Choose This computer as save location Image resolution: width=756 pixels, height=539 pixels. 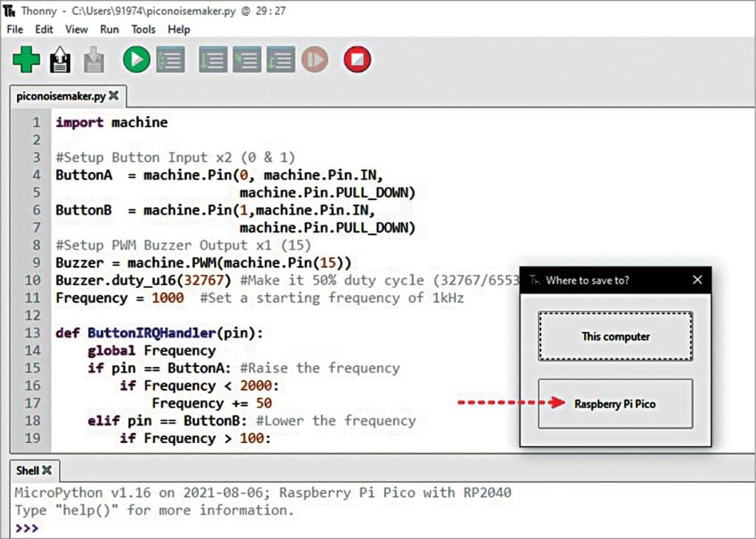click(x=615, y=336)
